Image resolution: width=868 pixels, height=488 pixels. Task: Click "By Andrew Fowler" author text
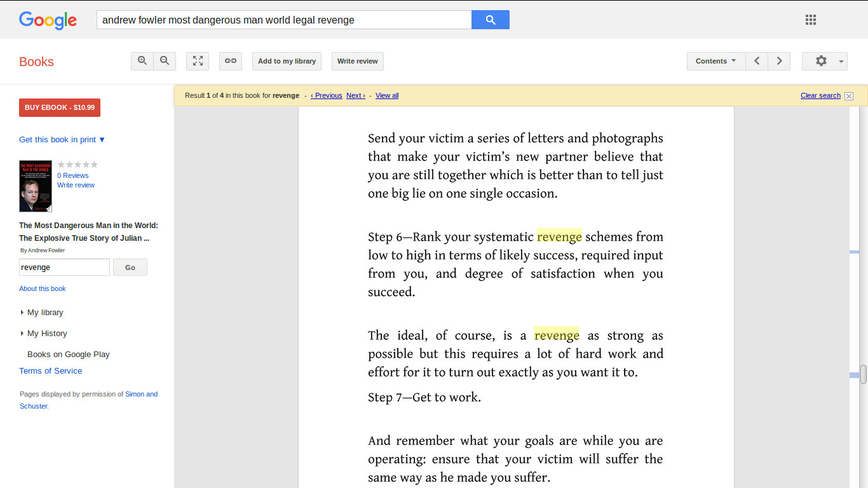coord(43,250)
